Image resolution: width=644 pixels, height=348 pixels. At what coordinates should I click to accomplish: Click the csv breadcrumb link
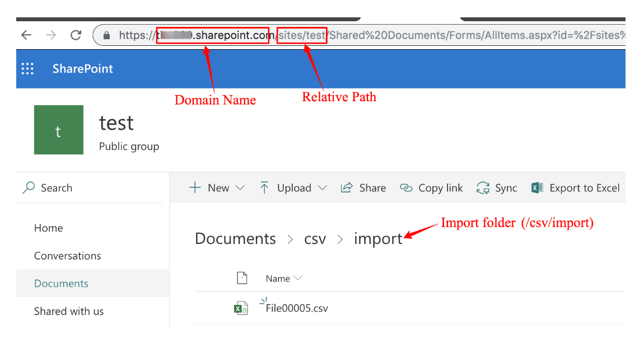(315, 239)
